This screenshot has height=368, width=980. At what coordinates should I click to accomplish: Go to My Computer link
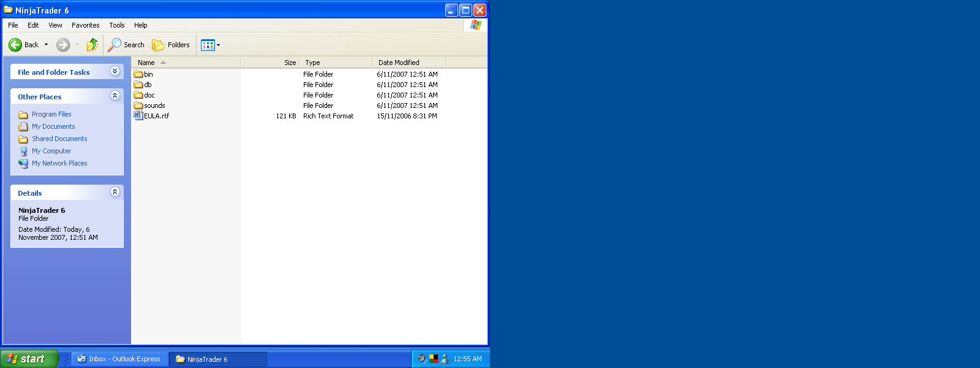(x=51, y=151)
